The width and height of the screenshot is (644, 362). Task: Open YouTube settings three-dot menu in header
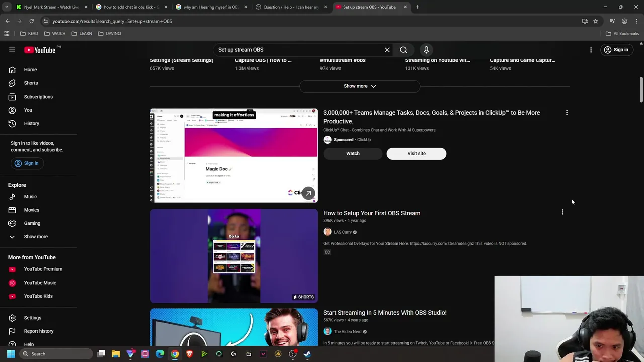[x=591, y=50]
